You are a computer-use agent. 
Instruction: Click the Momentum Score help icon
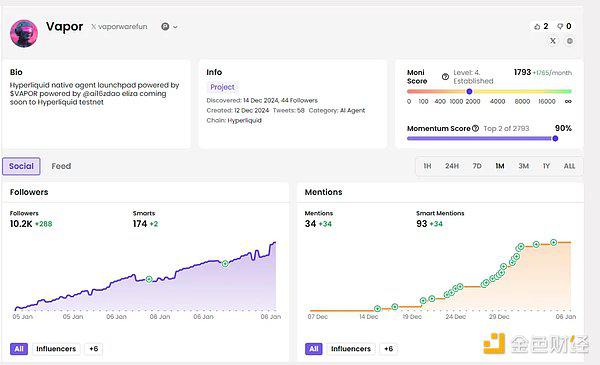click(x=475, y=129)
